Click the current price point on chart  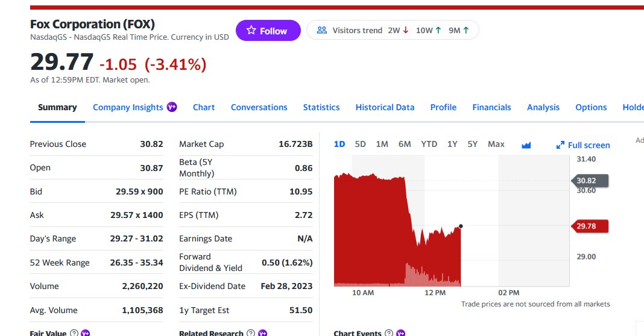[x=461, y=226]
